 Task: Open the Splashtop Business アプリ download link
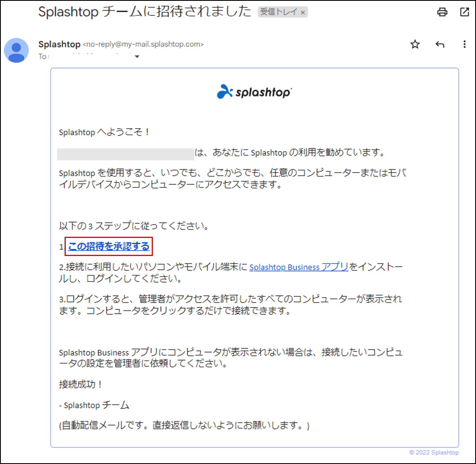click(298, 267)
